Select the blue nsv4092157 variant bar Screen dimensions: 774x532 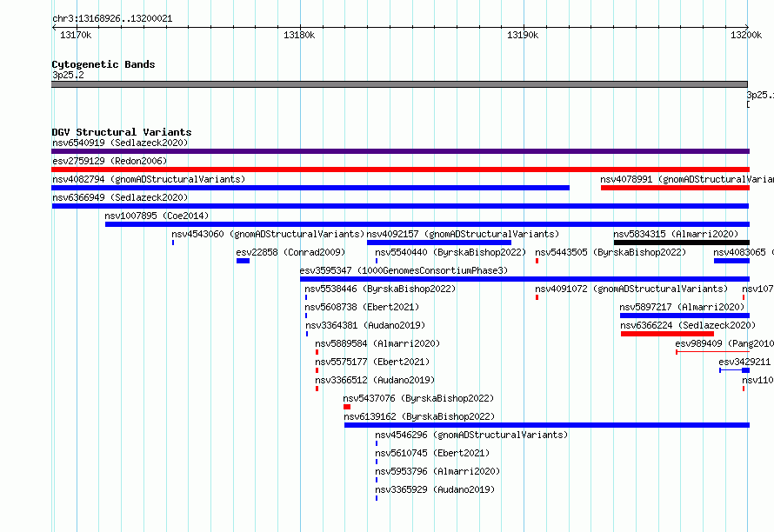[439, 243]
